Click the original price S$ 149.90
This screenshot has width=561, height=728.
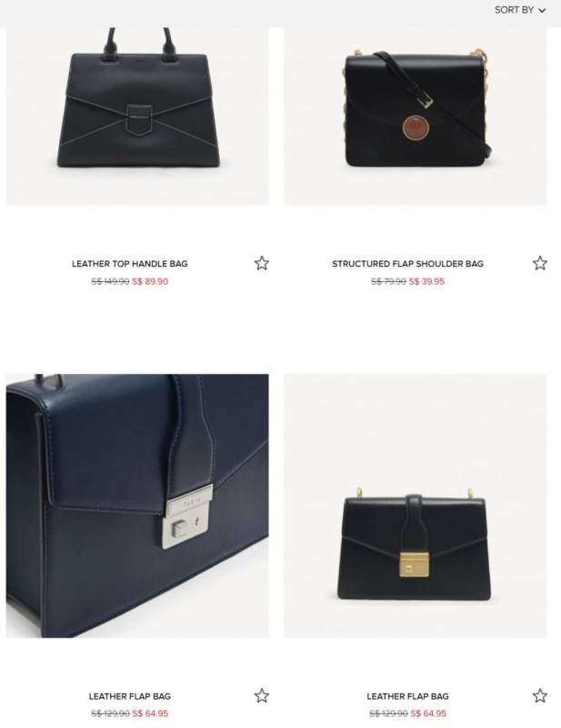click(x=110, y=281)
